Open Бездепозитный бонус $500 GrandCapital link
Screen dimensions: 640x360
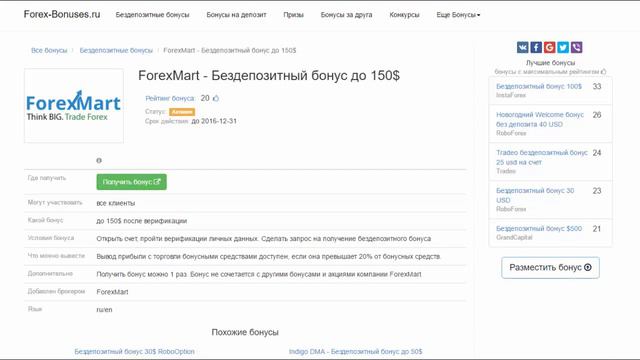coord(539,229)
